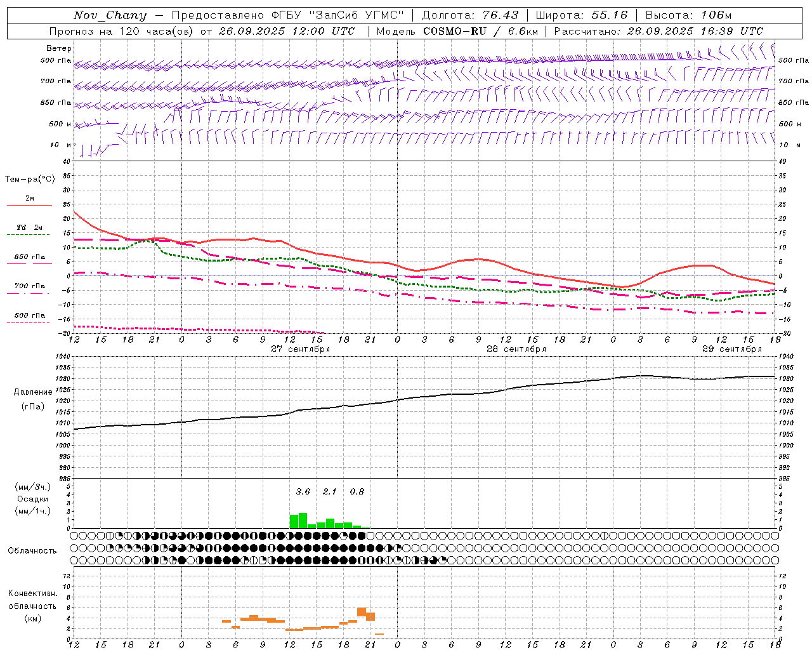Click the Облачность row label
812x650 pixels.
point(32,550)
